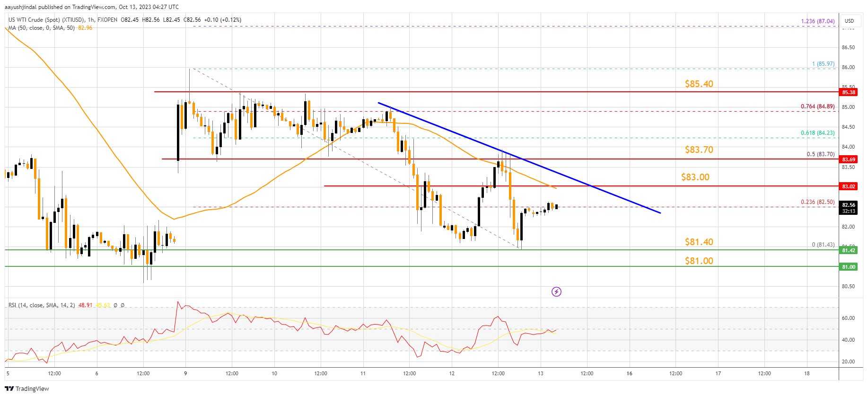The height and width of the screenshot is (397, 868).
Task: Click the 0 (81.43) Fibonacci label
Action: (824, 245)
